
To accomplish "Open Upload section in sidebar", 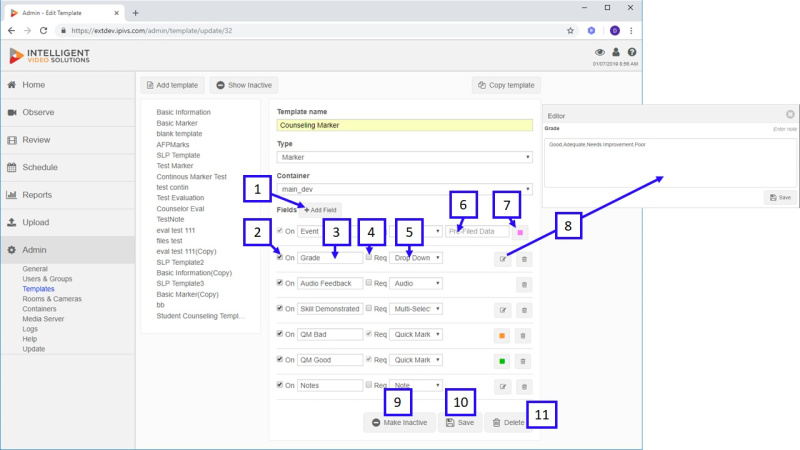I will 67,222.
